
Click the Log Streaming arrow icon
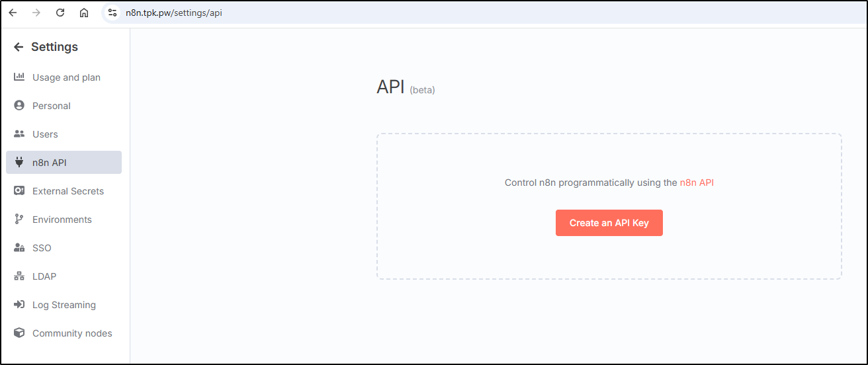click(19, 305)
